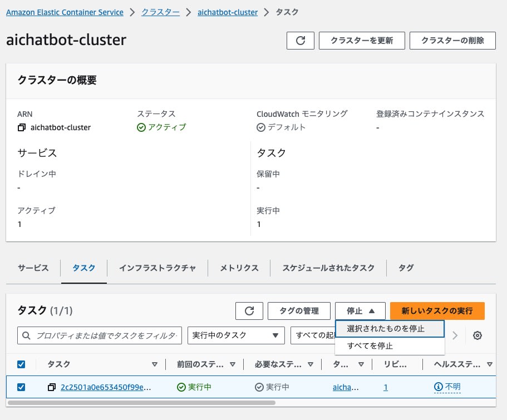Open the タグ tab
The height and width of the screenshot is (420, 507).
point(406,268)
